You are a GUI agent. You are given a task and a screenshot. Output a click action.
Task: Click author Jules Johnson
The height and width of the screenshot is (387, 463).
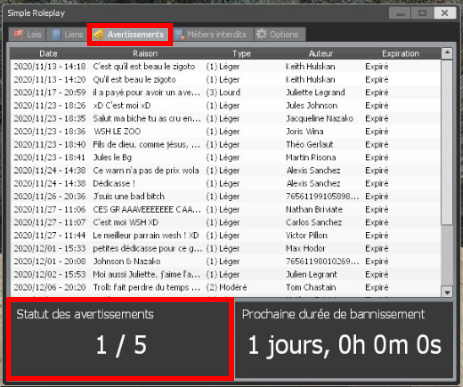click(x=312, y=105)
